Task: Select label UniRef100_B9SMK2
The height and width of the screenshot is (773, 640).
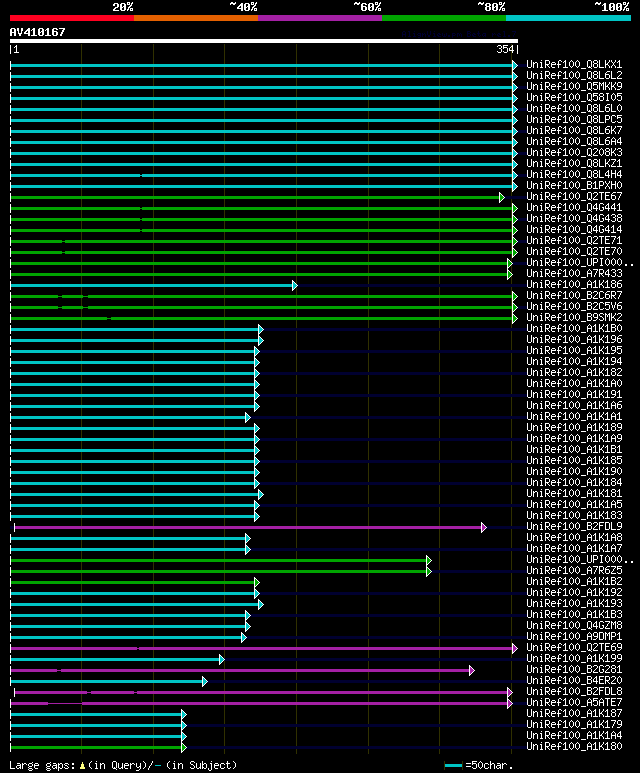Action: pos(574,317)
